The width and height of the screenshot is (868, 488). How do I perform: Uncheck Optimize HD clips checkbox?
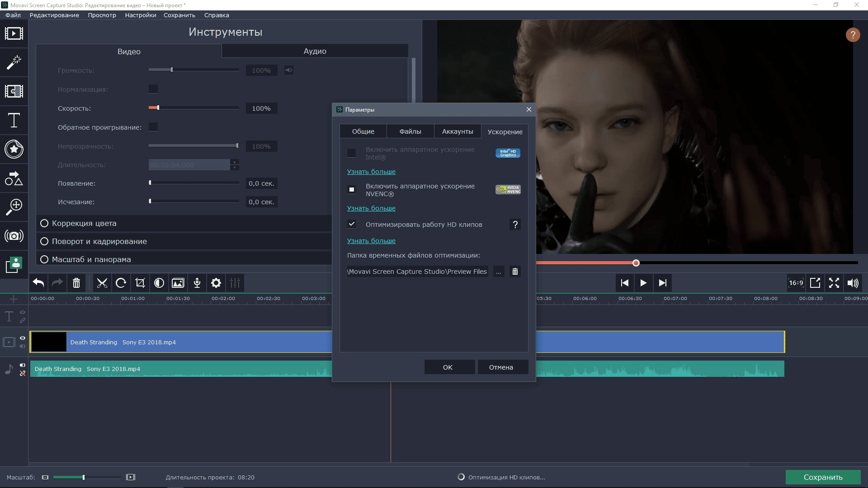(352, 224)
